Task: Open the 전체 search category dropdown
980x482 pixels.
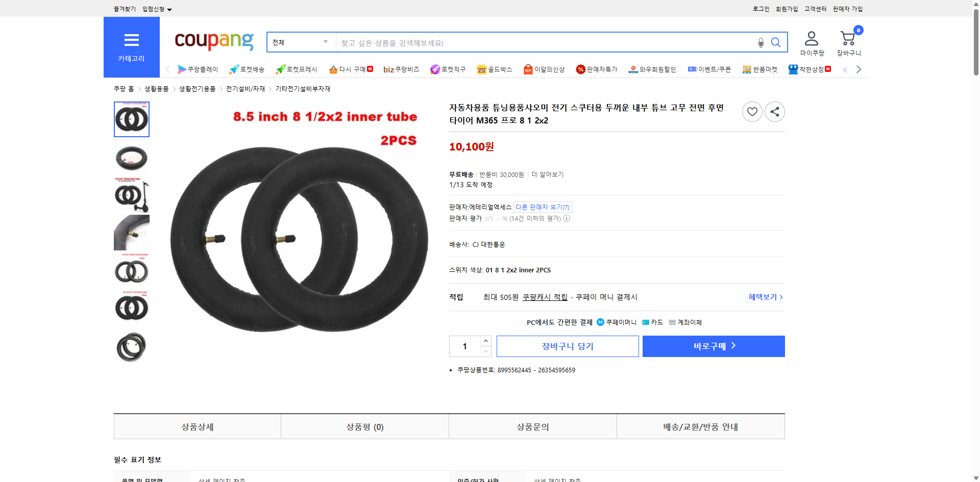Action: pos(301,42)
